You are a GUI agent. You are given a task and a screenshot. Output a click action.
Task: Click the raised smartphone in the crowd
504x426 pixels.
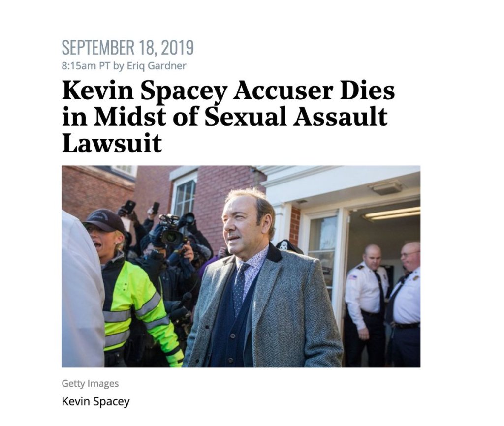129,206
